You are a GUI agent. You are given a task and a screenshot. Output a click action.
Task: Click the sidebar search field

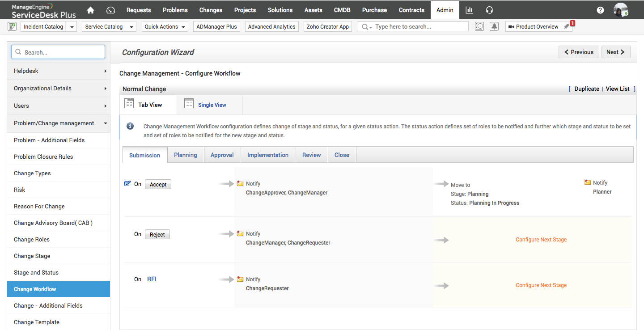click(58, 52)
